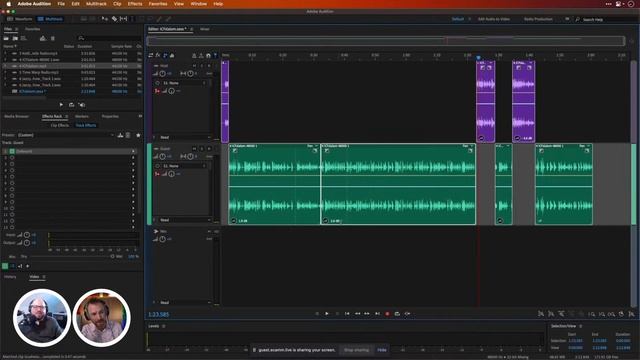Viewport: 640px width, 360px height.
Task: Click the headphones-shaped snapping icon above tracks
Action: tap(208, 55)
